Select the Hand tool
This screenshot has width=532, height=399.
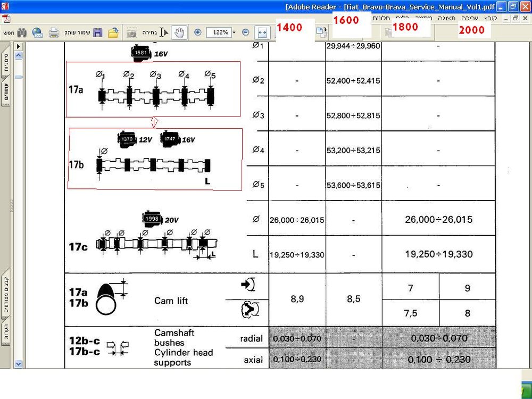[179, 32]
